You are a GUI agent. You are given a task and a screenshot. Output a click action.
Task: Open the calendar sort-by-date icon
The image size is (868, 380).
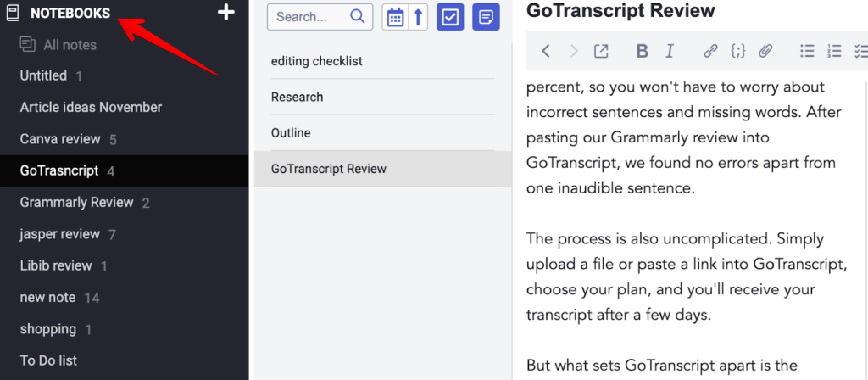tap(395, 17)
